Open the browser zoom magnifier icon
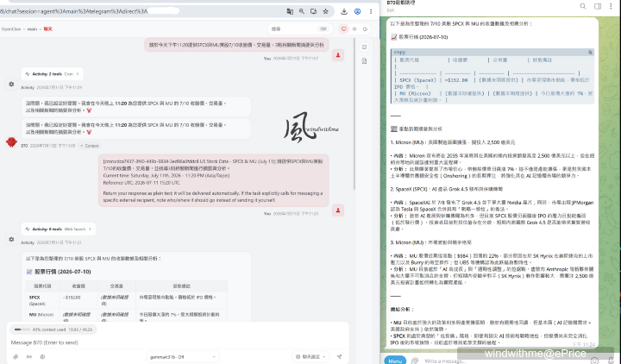This screenshot has width=621, height=364. [302, 11]
